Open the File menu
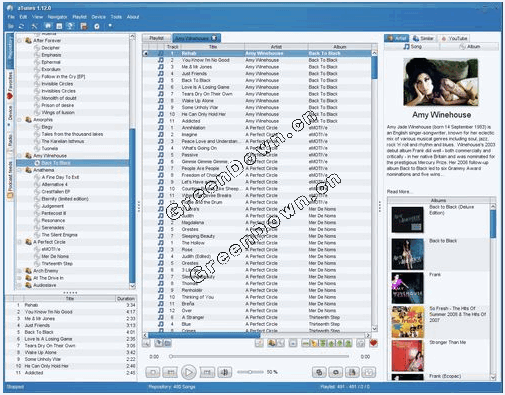 11,17
